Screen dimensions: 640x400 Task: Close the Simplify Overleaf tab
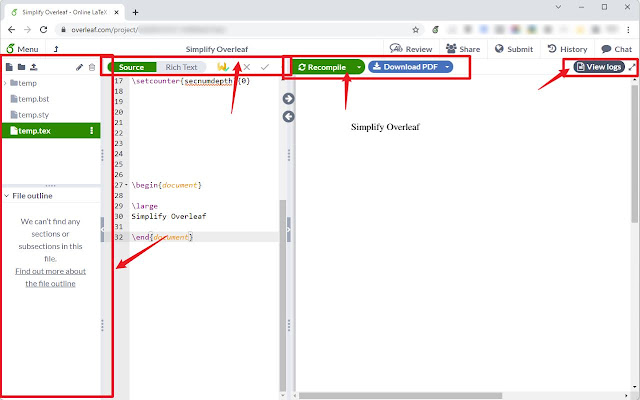coord(117,12)
